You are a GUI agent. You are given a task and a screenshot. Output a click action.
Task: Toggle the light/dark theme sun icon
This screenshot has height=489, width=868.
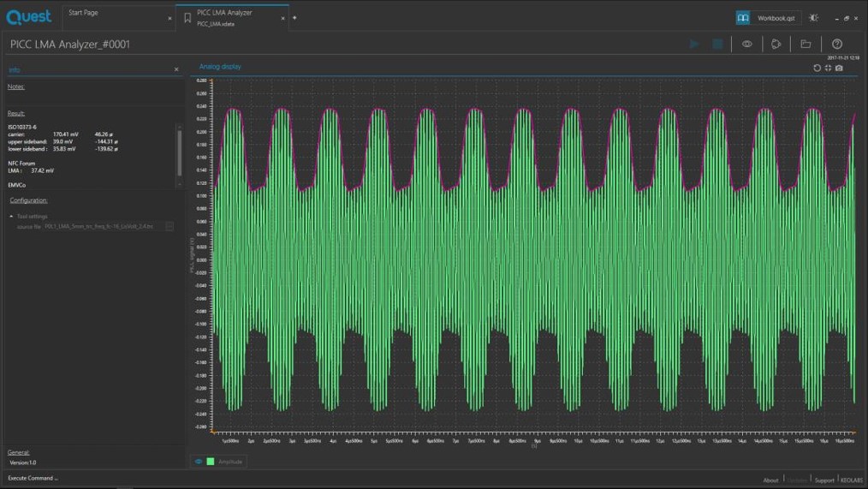[x=813, y=18]
